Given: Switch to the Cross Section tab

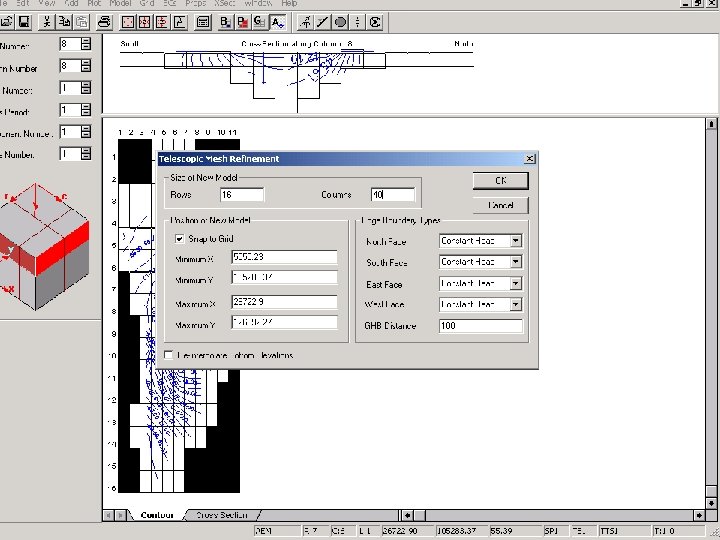Looking at the screenshot, I should [x=222, y=515].
